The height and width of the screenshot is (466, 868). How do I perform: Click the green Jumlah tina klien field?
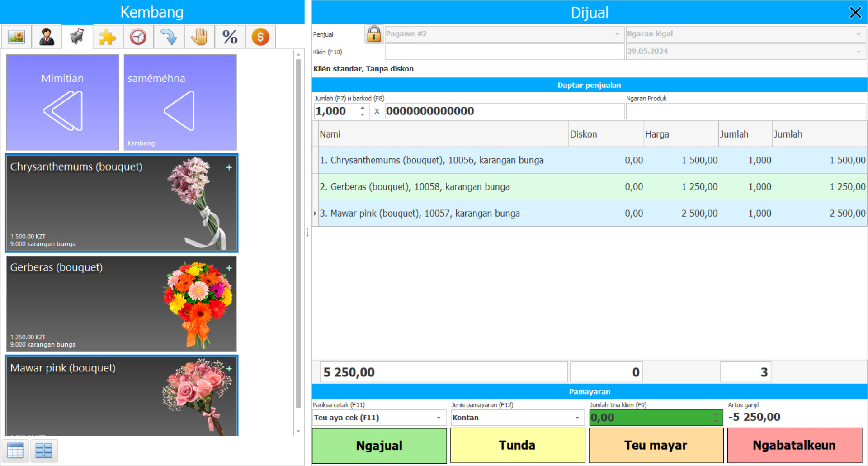[x=651, y=418]
